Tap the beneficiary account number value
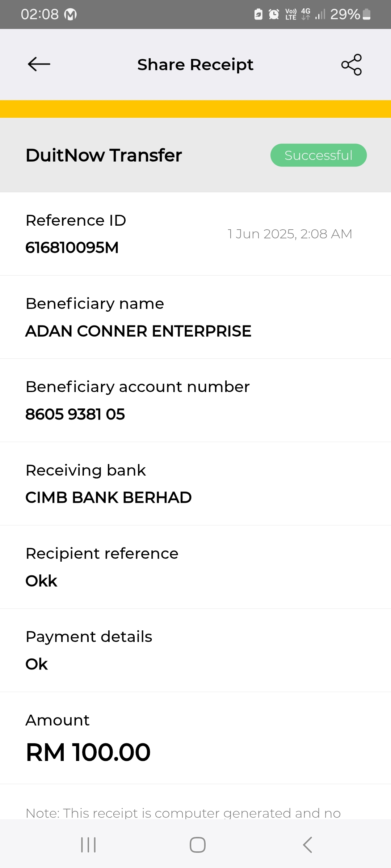Viewport: 391px width, 868px height. [x=75, y=414]
